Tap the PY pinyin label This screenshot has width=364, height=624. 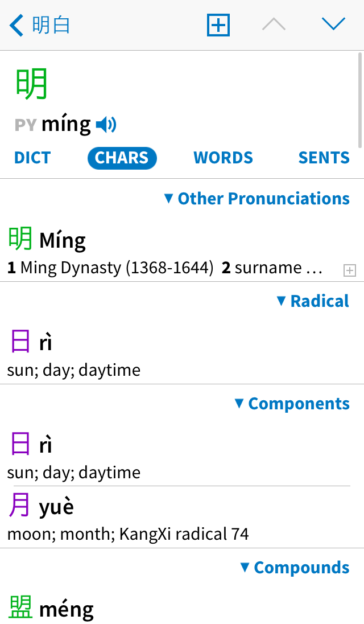[26, 125]
